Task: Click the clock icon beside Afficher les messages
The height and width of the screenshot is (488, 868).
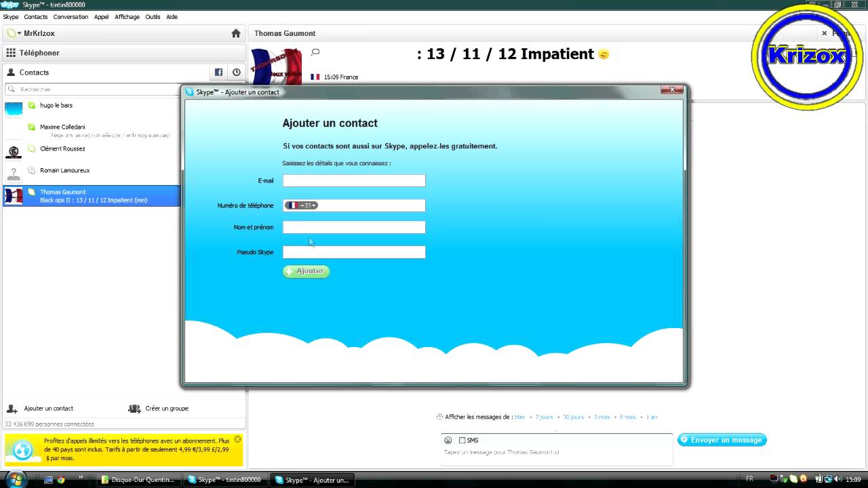Action: click(x=439, y=417)
